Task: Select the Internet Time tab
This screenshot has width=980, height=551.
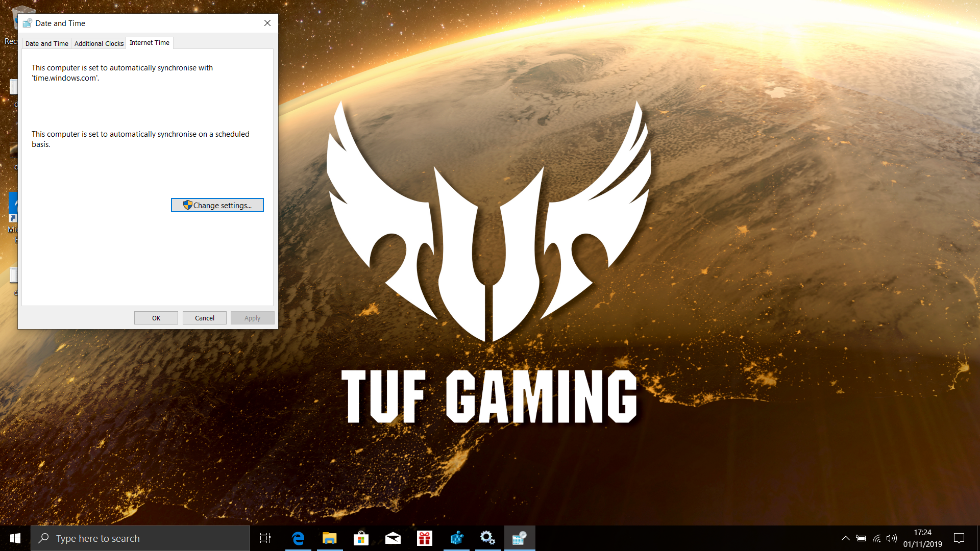Action: (x=150, y=43)
